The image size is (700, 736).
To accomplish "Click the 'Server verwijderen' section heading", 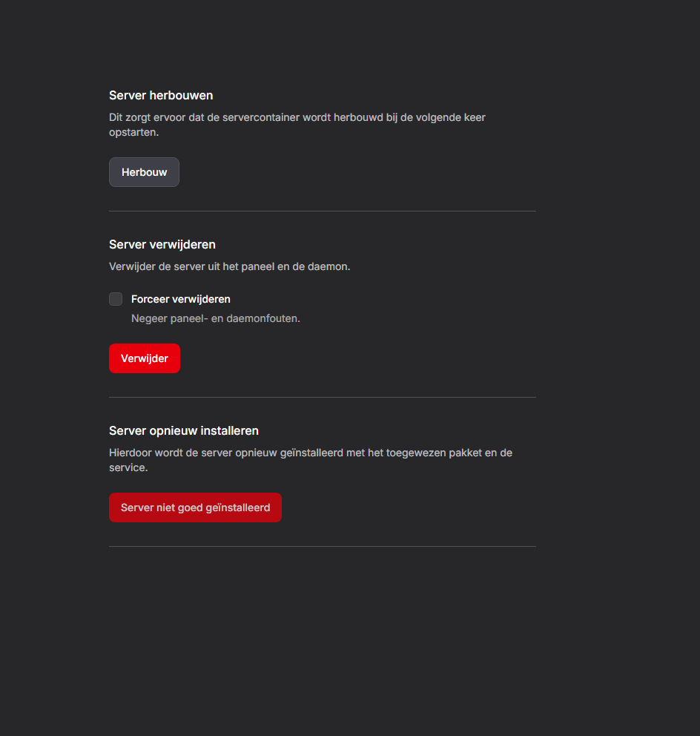I will 162,244.
